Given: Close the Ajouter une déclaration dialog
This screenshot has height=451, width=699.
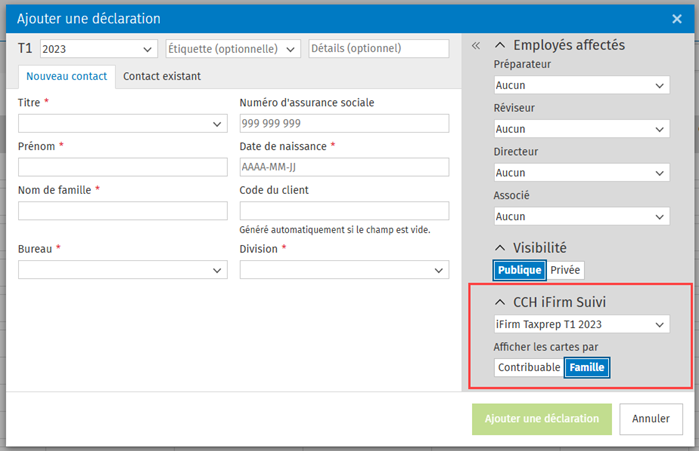Looking at the screenshot, I should click(676, 18).
